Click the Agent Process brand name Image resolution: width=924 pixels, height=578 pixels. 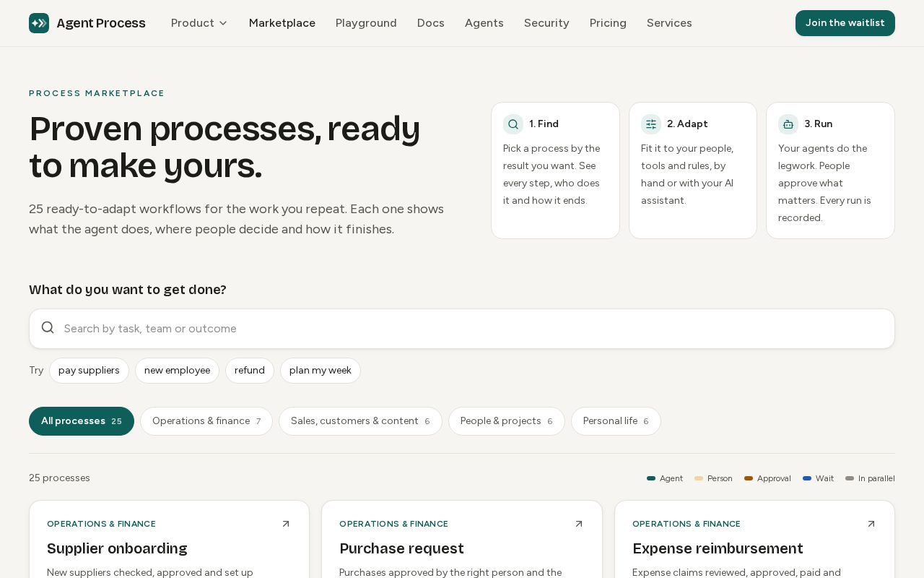101,23
